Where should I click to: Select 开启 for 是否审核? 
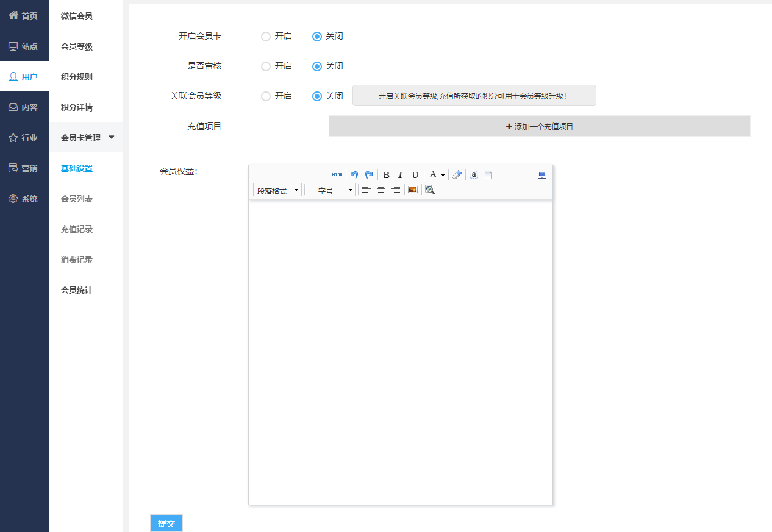click(266, 66)
